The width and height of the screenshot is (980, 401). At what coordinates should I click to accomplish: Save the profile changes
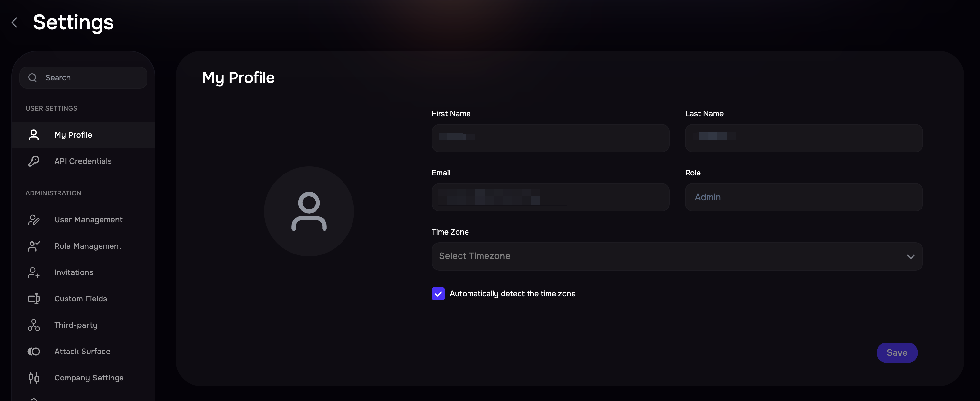pos(897,353)
